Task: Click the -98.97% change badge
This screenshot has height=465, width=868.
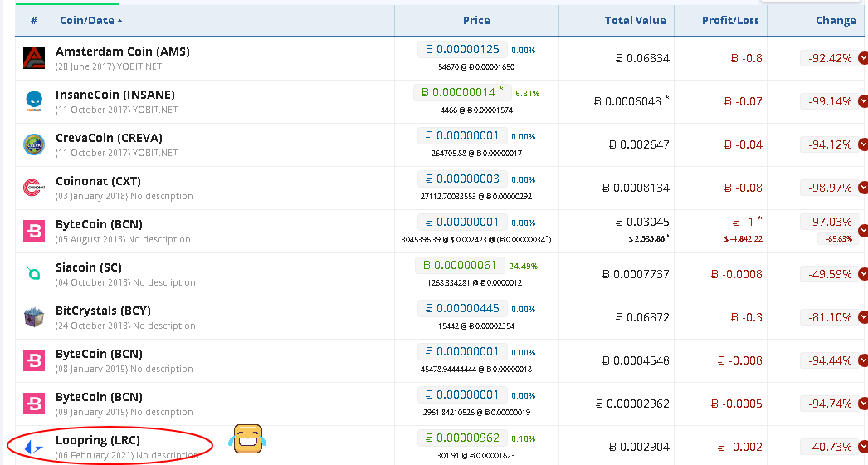Action: tap(829, 188)
